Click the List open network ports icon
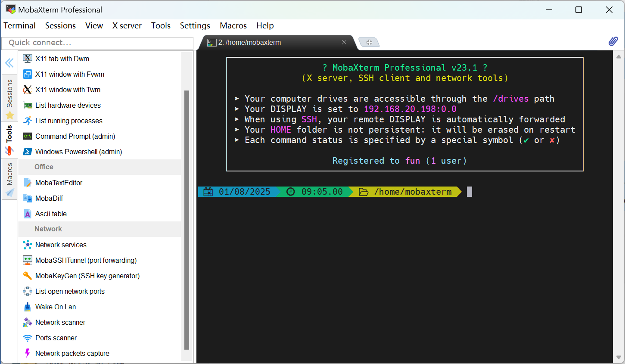Image resolution: width=625 pixels, height=364 pixels. pyautogui.click(x=28, y=291)
